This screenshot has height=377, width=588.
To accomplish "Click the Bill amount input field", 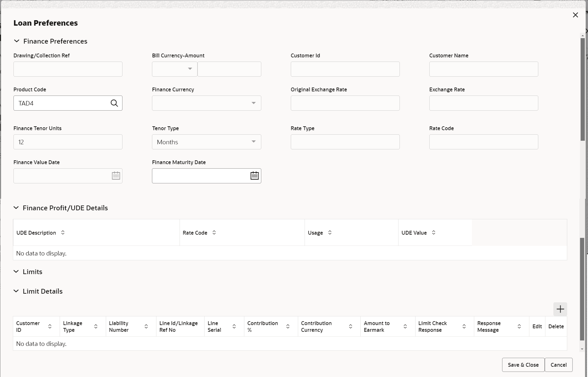I will coord(229,69).
